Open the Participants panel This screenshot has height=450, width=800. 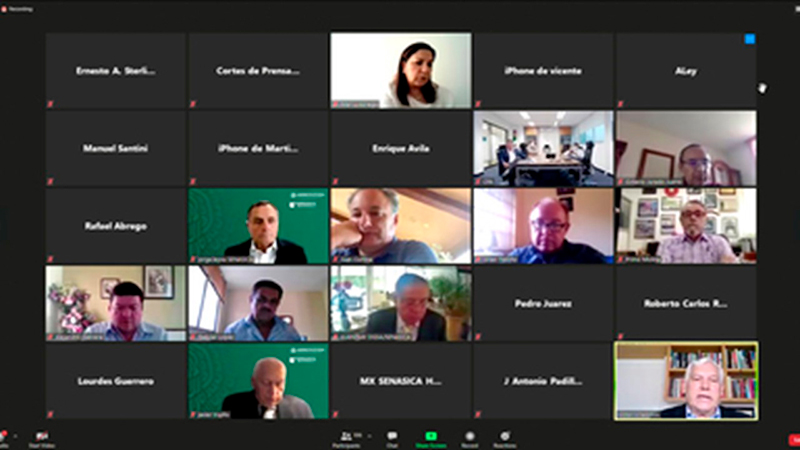[347, 439]
